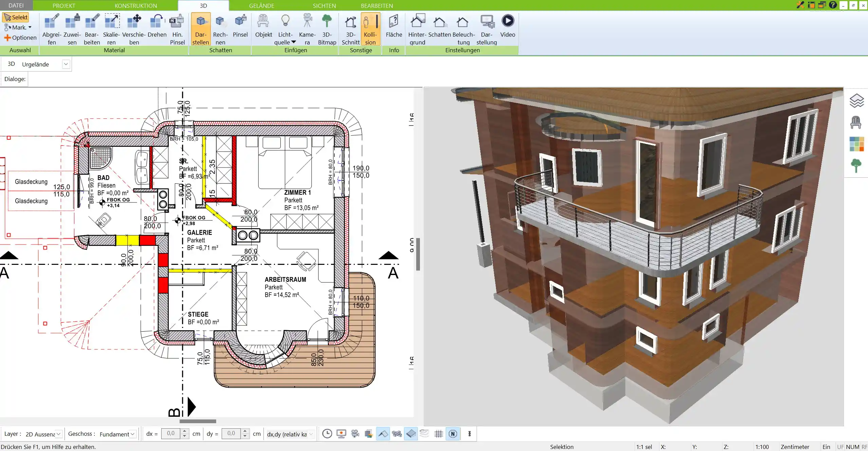
Task: Click the Optionen button
Action: [20, 37]
